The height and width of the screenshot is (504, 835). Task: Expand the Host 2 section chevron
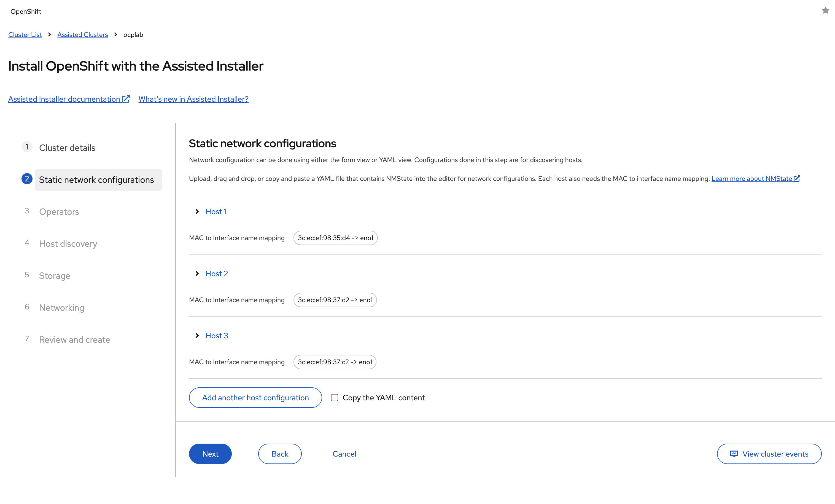[197, 274]
